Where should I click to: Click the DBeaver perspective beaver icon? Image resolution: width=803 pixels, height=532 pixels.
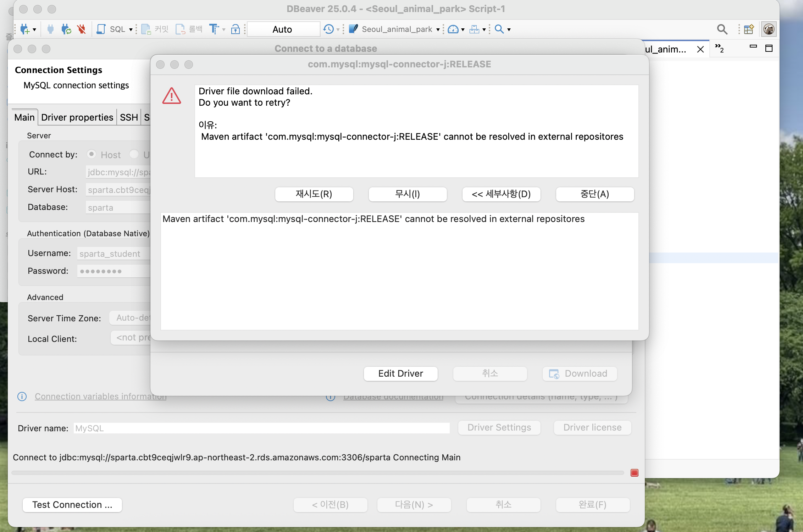pos(769,29)
